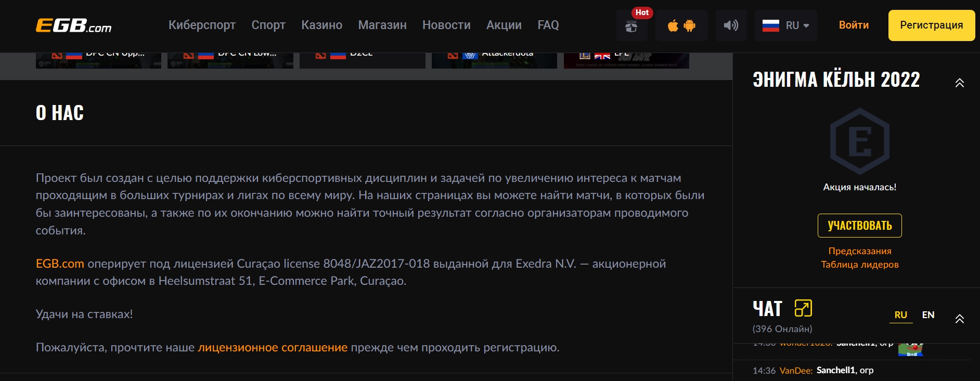Click the Hot badge
Screen dimensions: 980x381
coord(642,12)
